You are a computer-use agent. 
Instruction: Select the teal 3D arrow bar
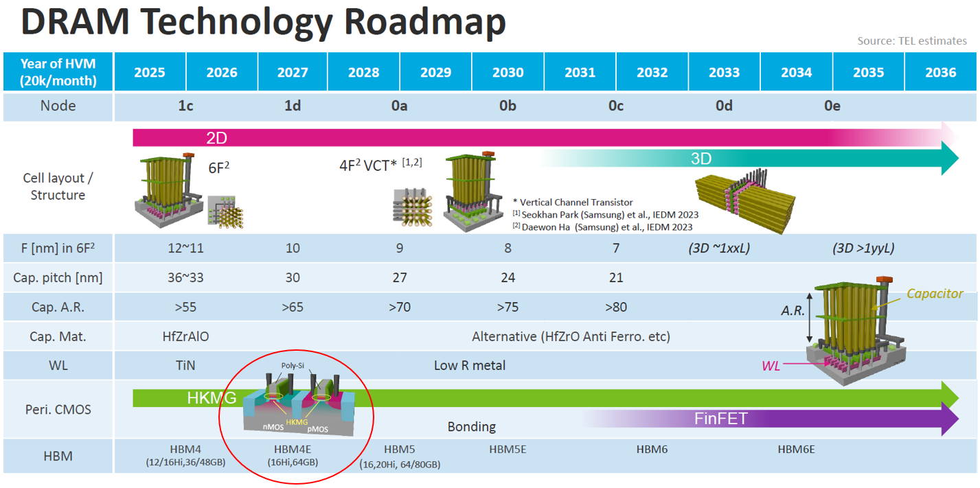[x=750, y=159]
